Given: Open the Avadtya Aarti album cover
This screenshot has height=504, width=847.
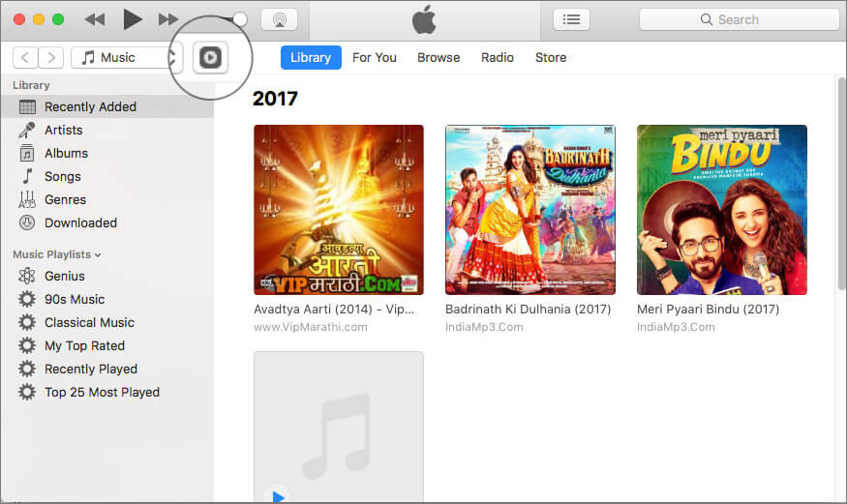Looking at the screenshot, I should [x=339, y=210].
